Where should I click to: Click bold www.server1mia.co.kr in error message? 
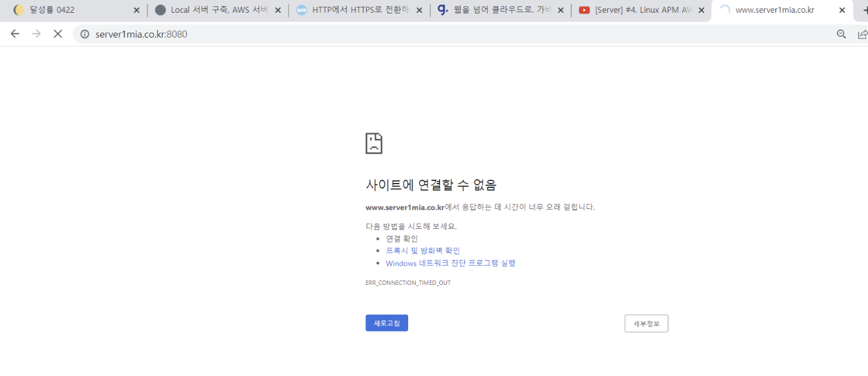click(x=405, y=207)
